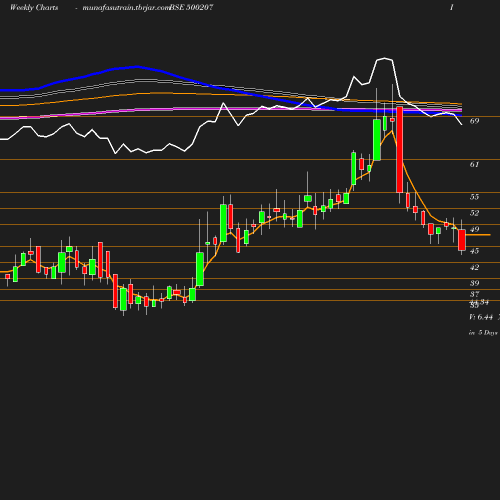Click the 39 price axis label

[474, 283]
